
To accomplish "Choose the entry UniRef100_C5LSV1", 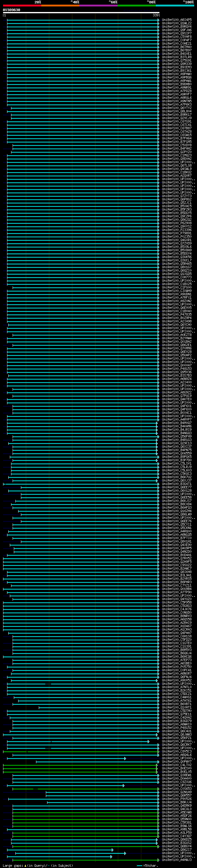I will pos(177,464).
